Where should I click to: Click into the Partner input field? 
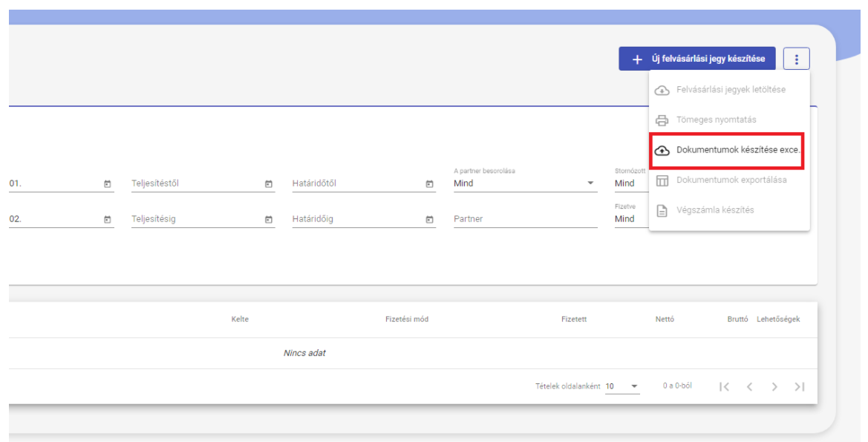(524, 219)
